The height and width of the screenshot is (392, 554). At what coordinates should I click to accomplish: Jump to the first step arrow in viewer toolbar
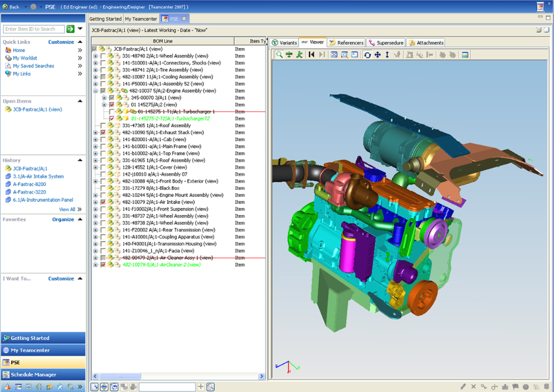tap(311, 54)
